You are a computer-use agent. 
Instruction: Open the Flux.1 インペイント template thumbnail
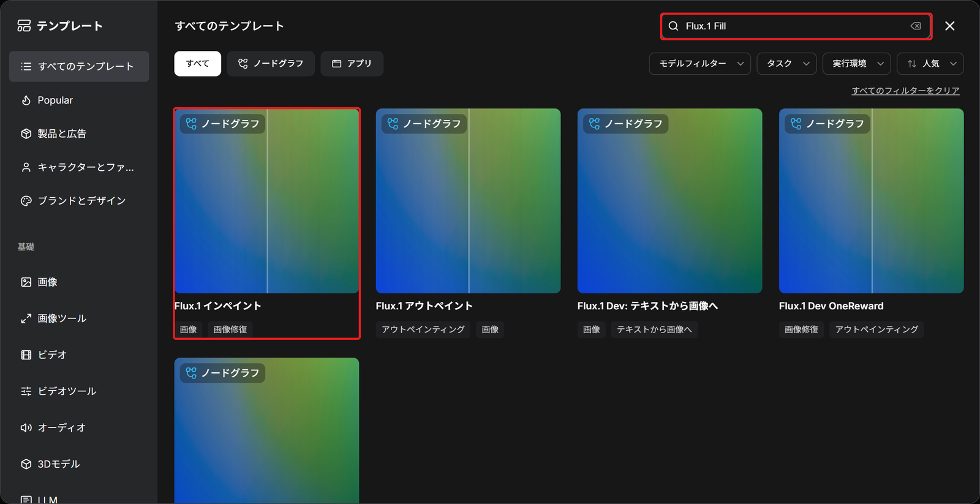pyautogui.click(x=267, y=201)
